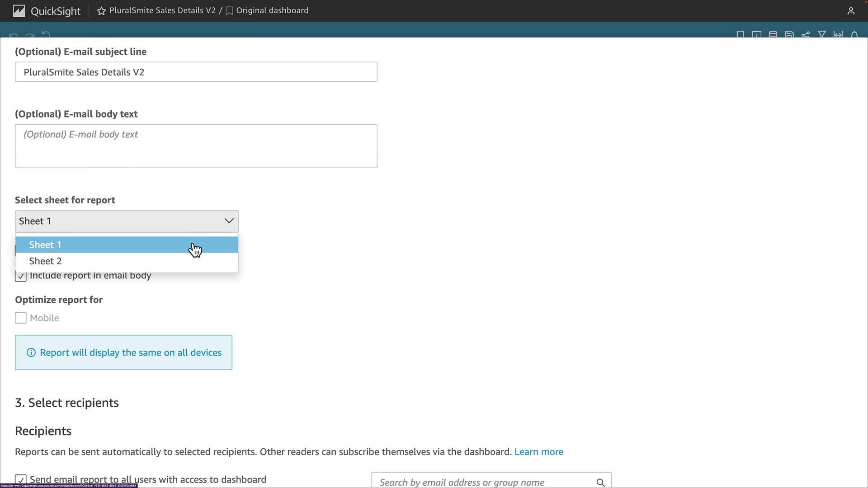Click the fit-to-width icon in toolbar
Viewport: 868px width, 488px height.
coord(838,34)
